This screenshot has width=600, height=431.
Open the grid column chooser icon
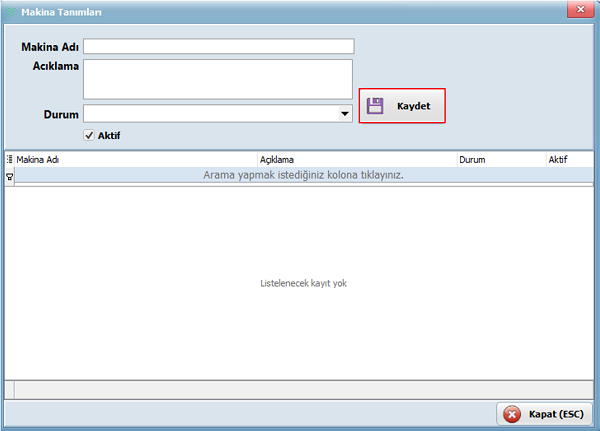click(x=10, y=159)
